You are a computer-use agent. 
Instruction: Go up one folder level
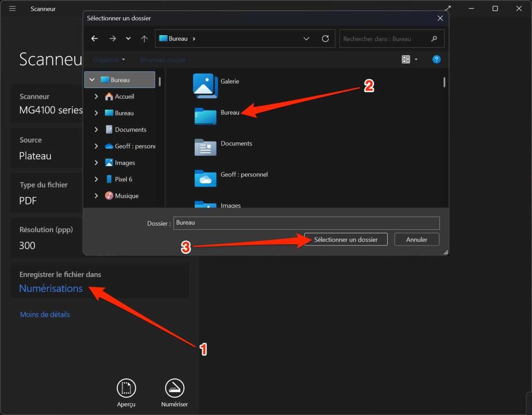pos(144,38)
